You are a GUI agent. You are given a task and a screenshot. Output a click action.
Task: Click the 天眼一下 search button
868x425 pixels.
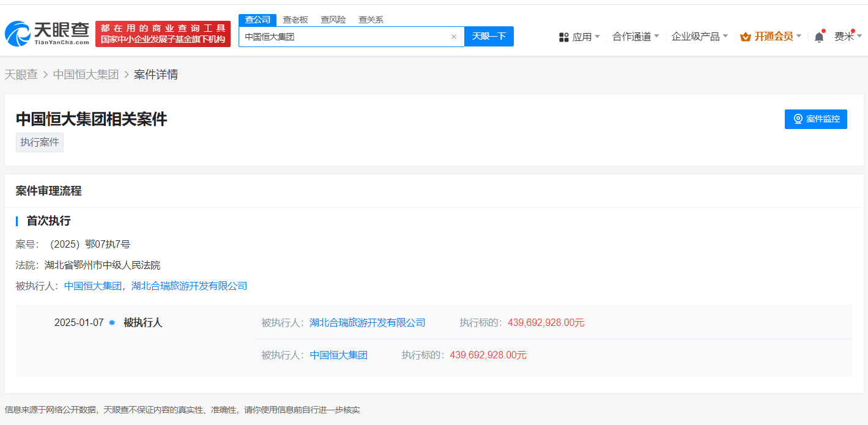489,37
